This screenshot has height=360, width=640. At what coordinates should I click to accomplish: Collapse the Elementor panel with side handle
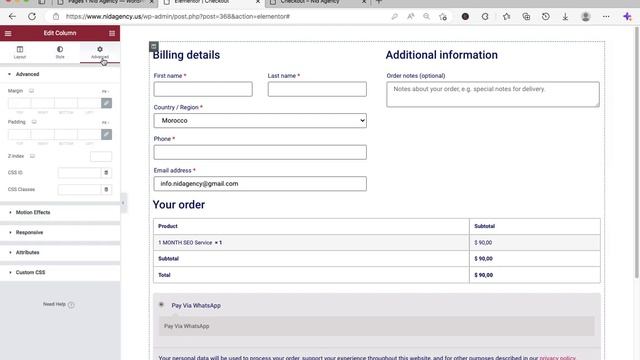pyautogui.click(x=123, y=203)
